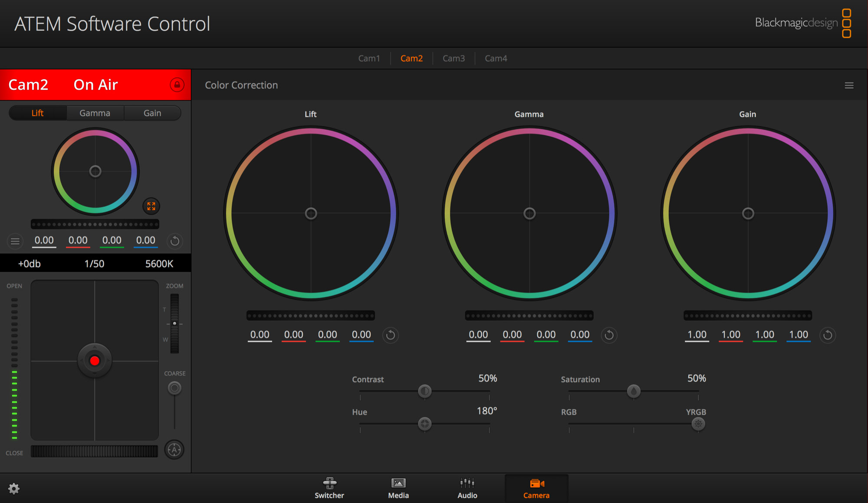The width and height of the screenshot is (868, 503).
Task: Reset the Lift color wheel adjustments
Action: click(390, 335)
